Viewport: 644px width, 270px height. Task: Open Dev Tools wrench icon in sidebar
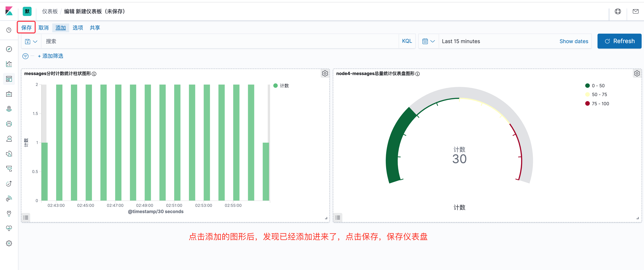pos(9,213)
